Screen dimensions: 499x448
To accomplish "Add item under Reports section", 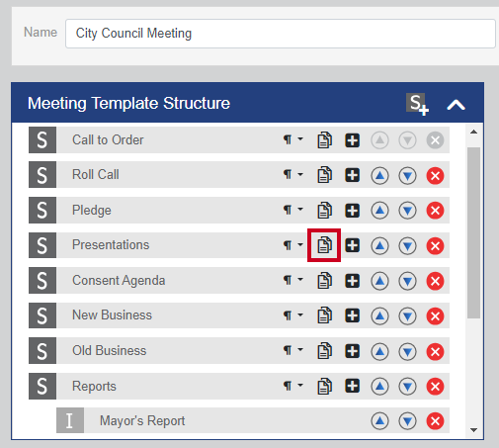I will (x=352, y=386).
